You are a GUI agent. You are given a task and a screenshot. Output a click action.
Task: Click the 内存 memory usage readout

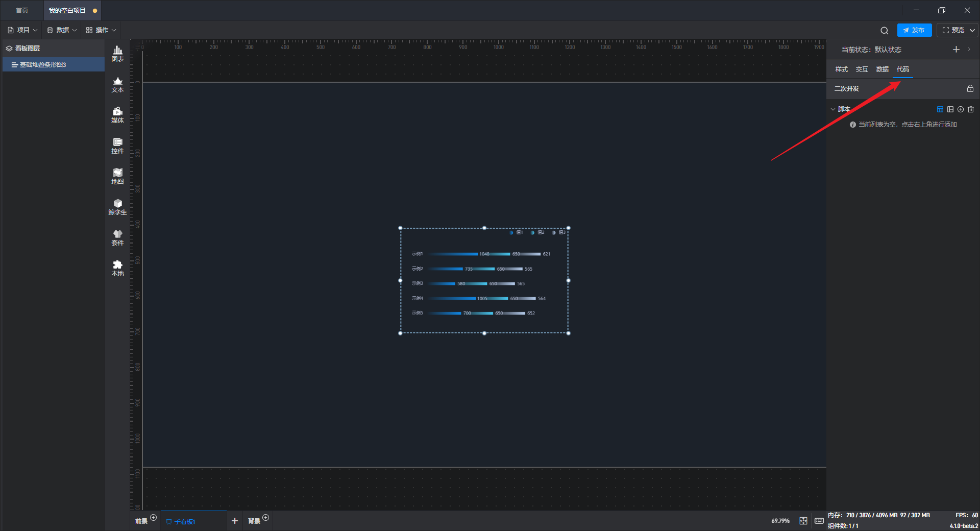pos(878,515)
